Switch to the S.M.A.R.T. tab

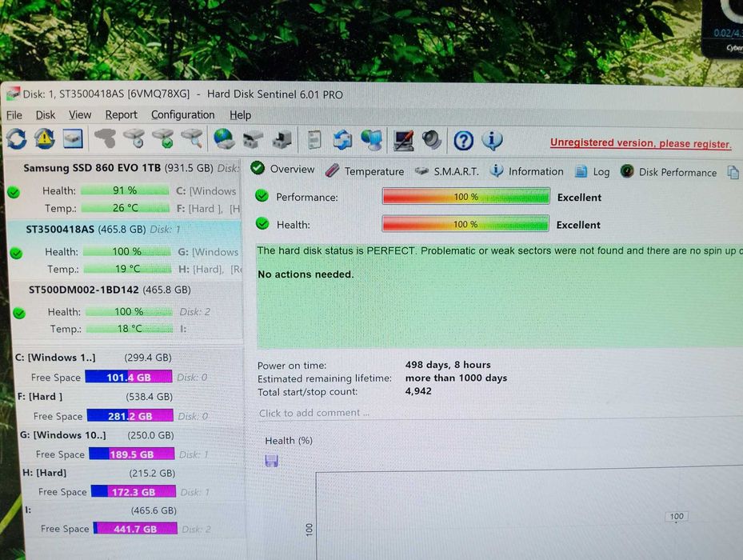pyautogui.click(x=447, y=171)
